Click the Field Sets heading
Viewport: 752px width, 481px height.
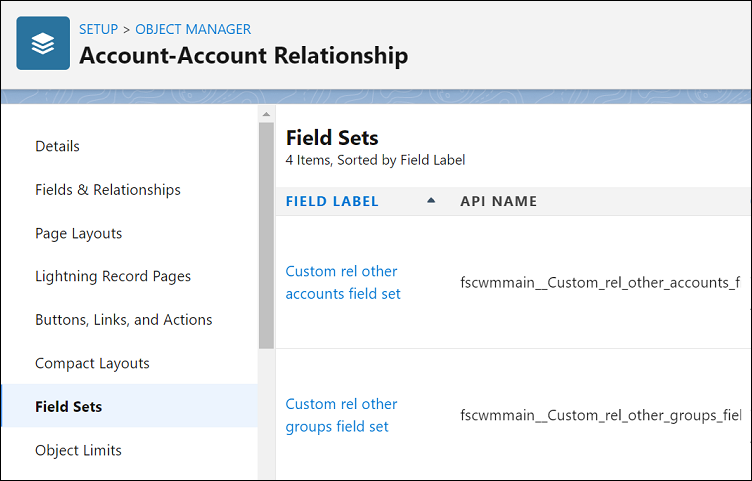coord(332,138)
